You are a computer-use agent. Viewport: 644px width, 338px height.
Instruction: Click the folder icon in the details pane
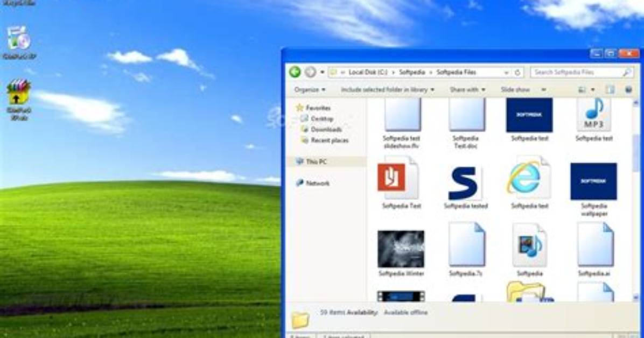pyautogui.click(x=300, y=319)
